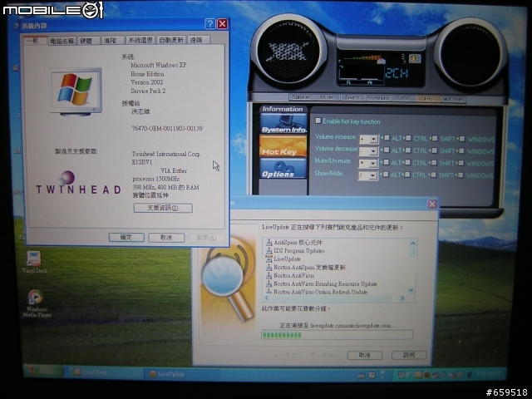Click the icon beside the LiveUpdate list entry
This screenshot has height=399, width=532.
(x=268, y=259)
